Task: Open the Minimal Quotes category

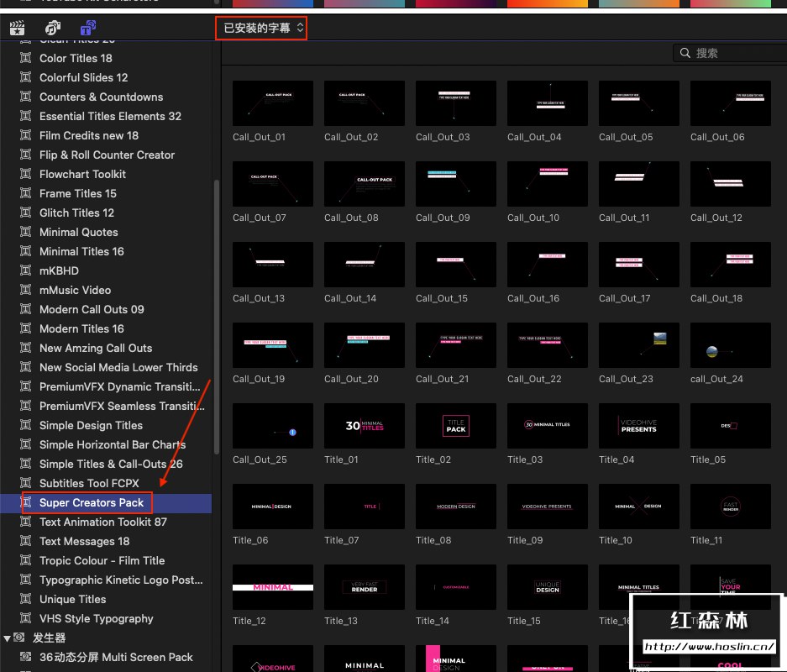Action: (x=78, y=233)
